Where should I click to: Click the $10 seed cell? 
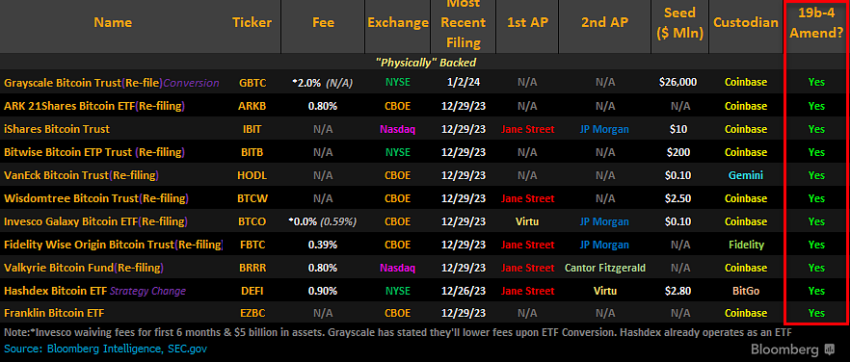pos(679,129)
